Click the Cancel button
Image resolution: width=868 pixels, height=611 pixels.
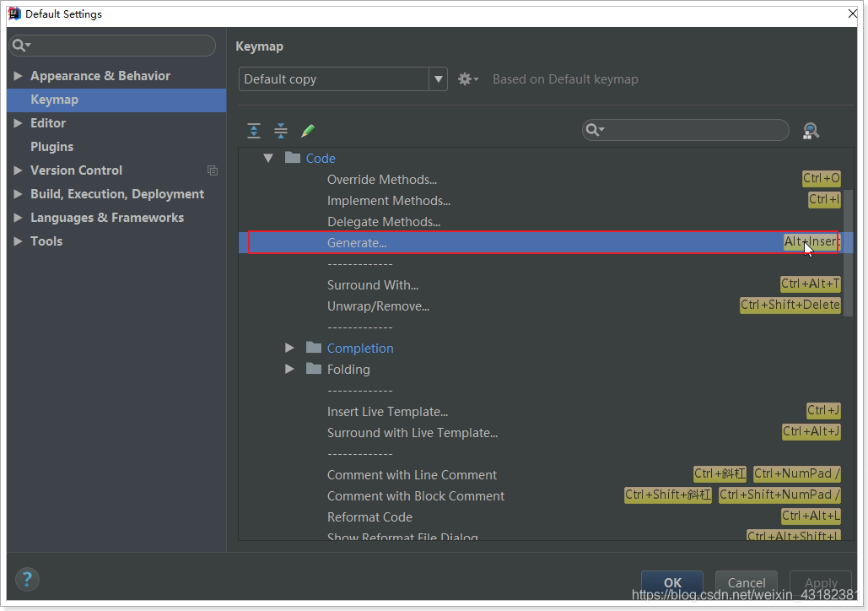[x=747, y=583]
